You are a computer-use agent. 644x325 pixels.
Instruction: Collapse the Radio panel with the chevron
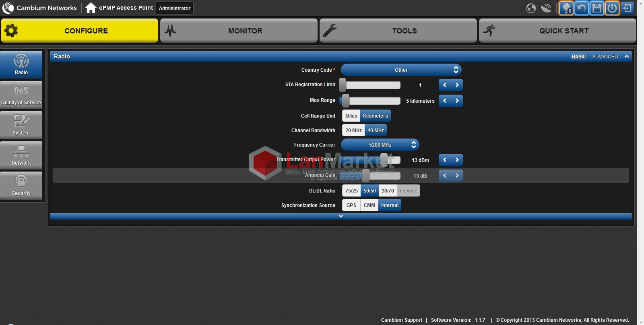tap(627, 57)
